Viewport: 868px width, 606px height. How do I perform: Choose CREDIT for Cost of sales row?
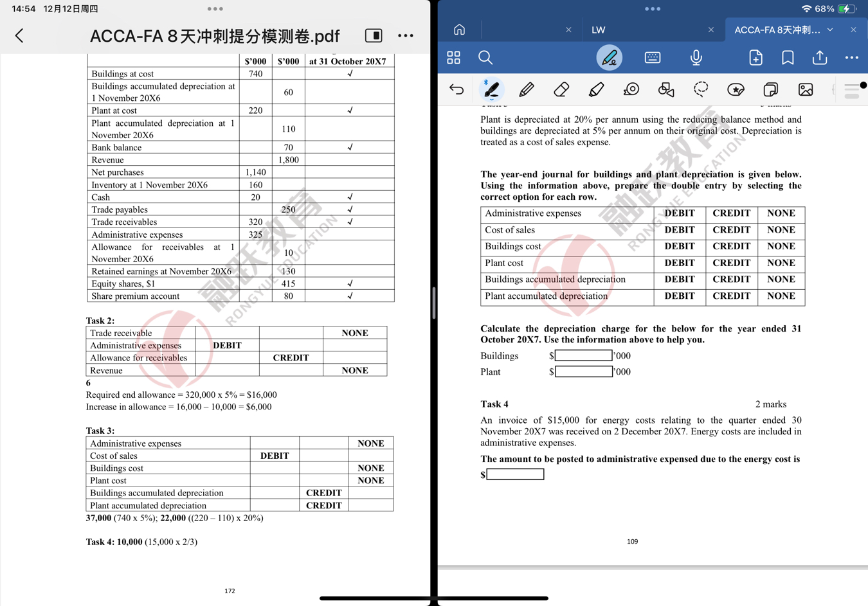tap(731, 230)
